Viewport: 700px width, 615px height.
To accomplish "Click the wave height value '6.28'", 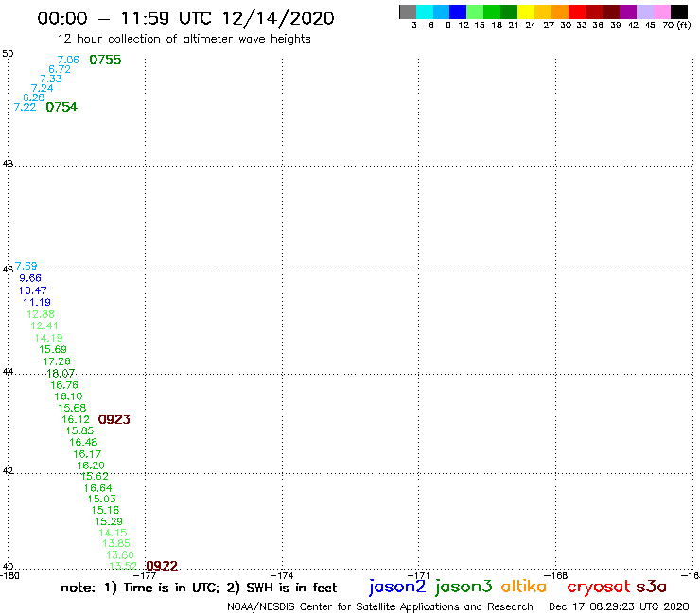I will [x=34, y=97].
